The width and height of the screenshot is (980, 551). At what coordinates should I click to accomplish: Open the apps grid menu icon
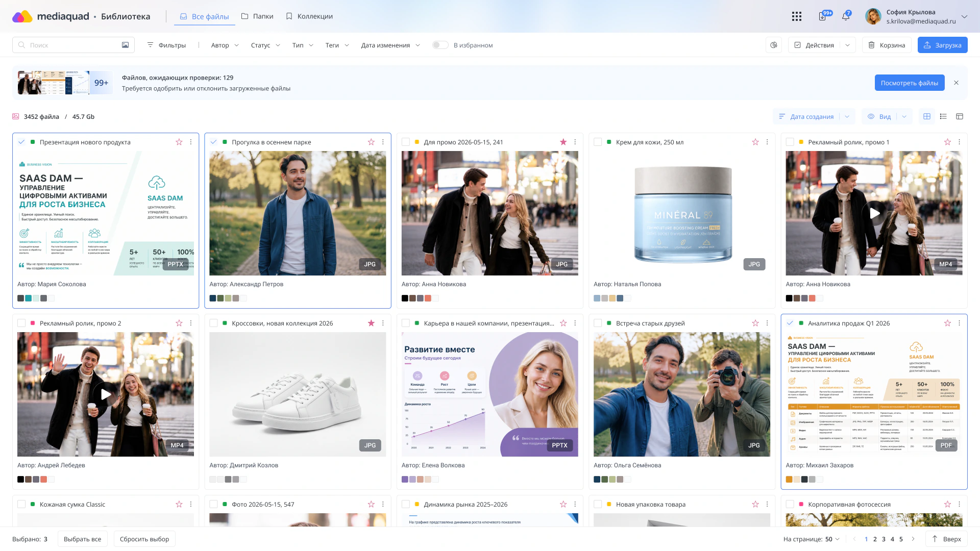[x=796, y=16]
